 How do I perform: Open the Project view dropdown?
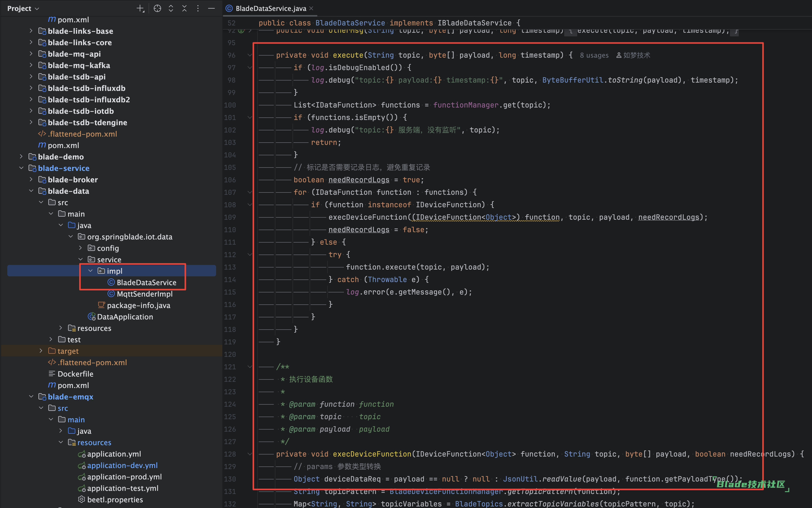click(x=23, y=8)
